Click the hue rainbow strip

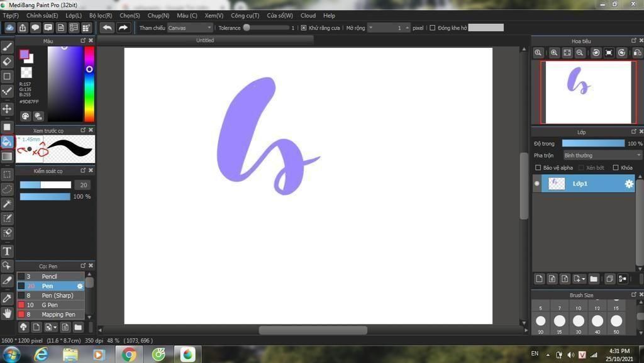coord(89,84)
